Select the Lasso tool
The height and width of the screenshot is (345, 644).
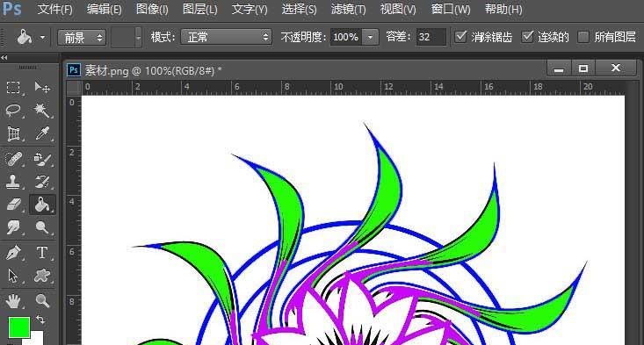[x=13, y=111]
